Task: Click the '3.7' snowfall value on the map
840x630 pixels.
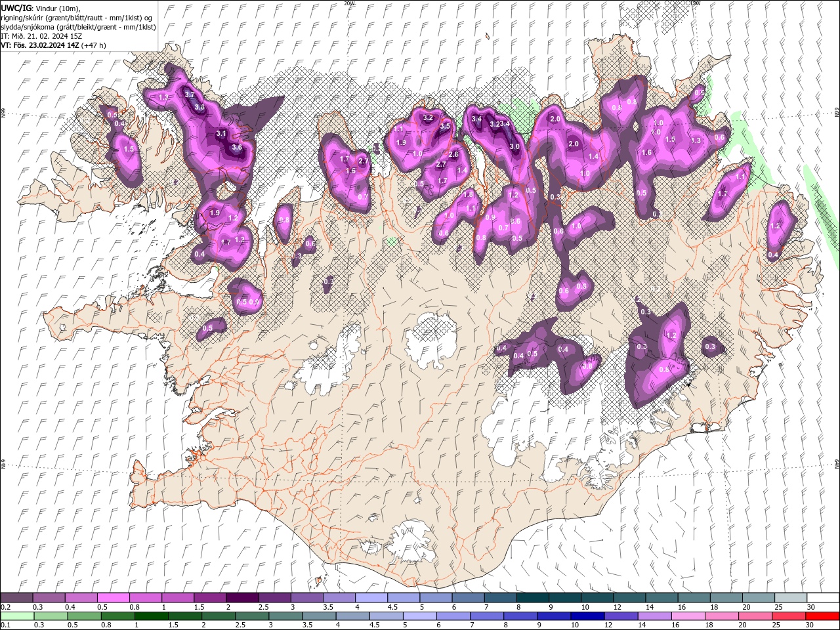Action: [x=189, y=94]
